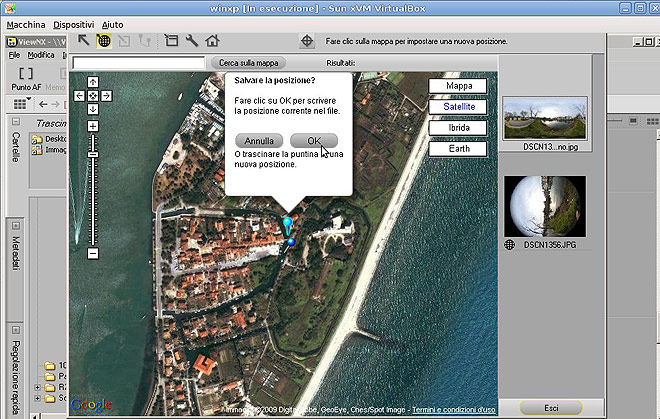The image size is (660, 419).
Task: Click VirtualBox window title bar icon
Action: pyautogui.click(x=10, y=8)
